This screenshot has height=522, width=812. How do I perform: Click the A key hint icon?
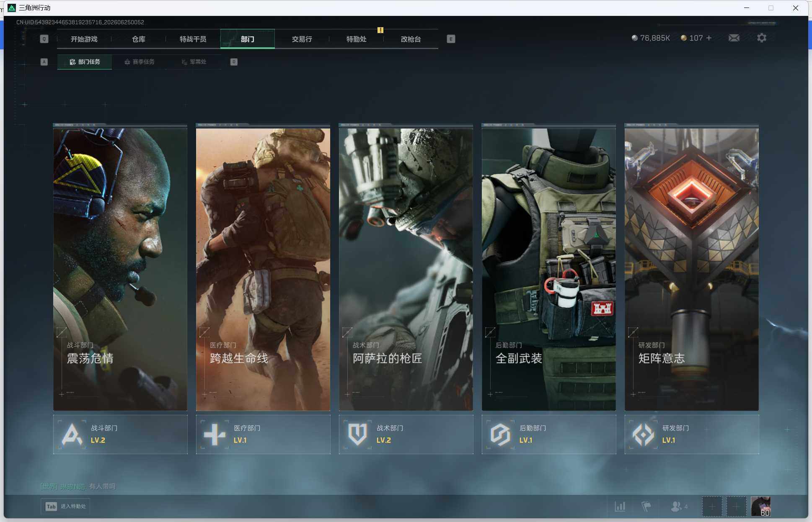44,62
